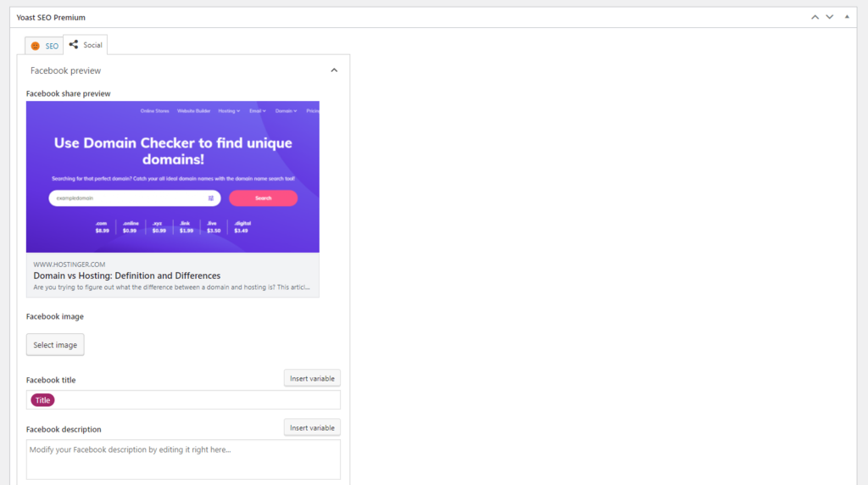The image size is (868, 485).
Task: Switch to the SEO tab
Action: pos(44,46)
